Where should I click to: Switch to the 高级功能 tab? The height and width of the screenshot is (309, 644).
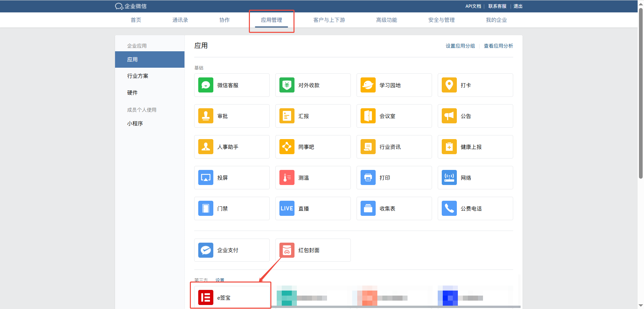386,20
